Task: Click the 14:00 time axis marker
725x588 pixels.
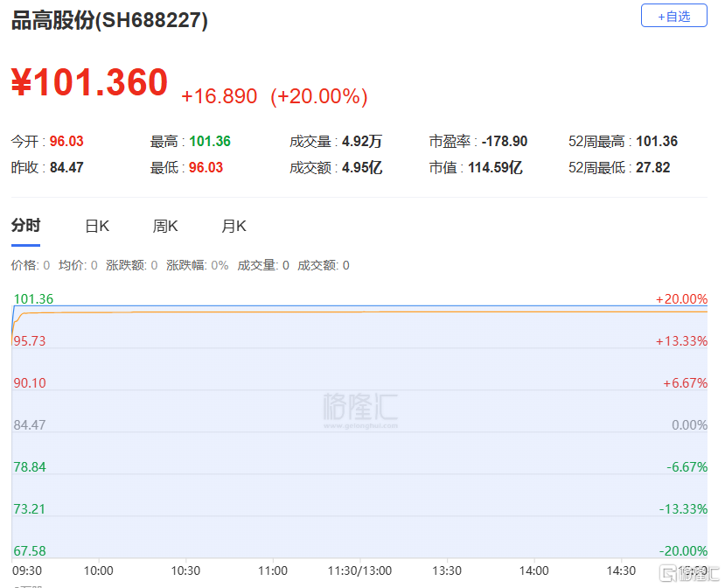Action: pos(533,570)
